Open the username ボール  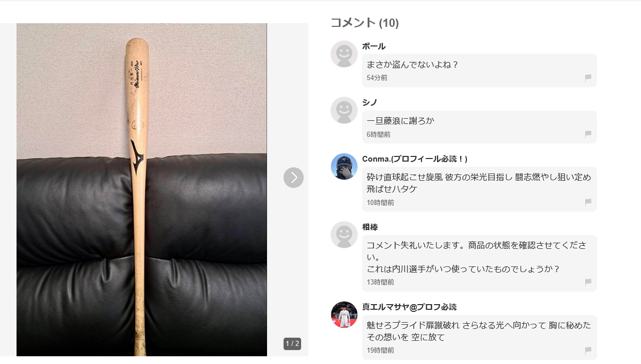pos(374,46)
